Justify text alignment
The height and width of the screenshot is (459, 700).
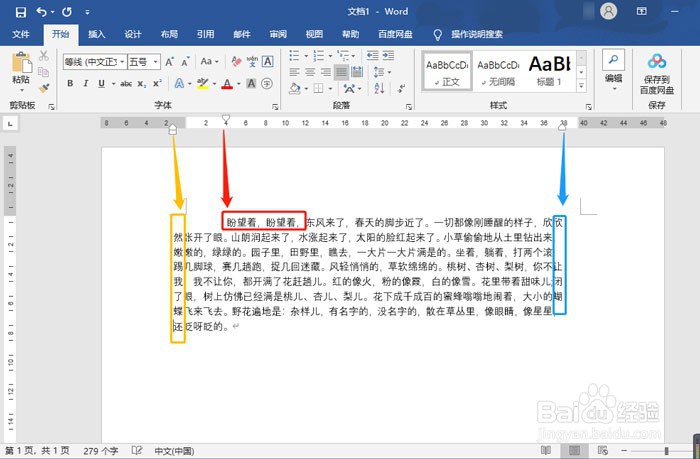(342, 72)
